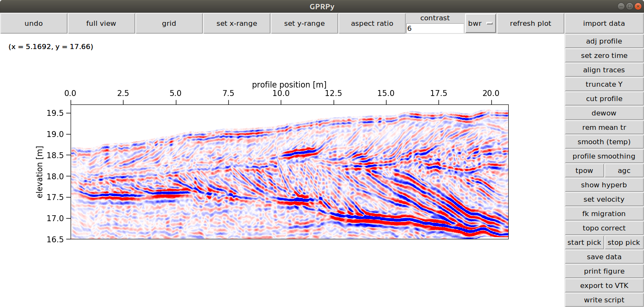Viewport: 644px width, 307px height.
Task: Click the cursor coordinates readout text
Action: (51, 47)
